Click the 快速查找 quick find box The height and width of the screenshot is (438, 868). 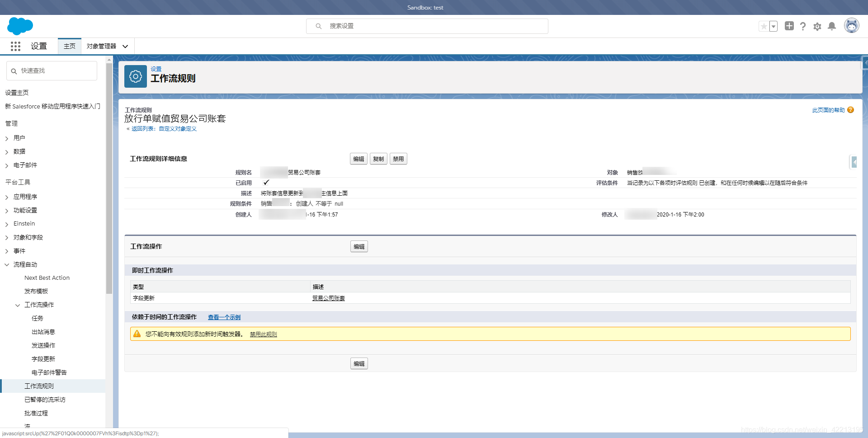point(52,71)
